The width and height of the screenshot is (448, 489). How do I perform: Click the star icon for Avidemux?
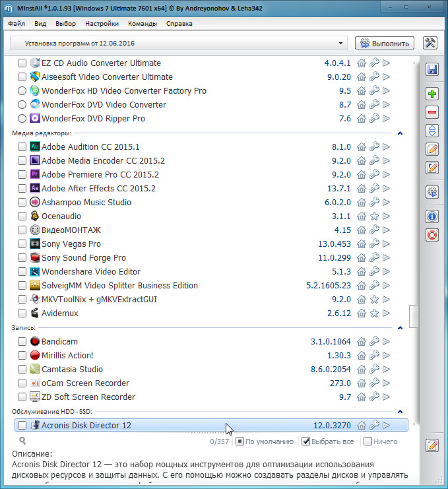coord(374,313)
